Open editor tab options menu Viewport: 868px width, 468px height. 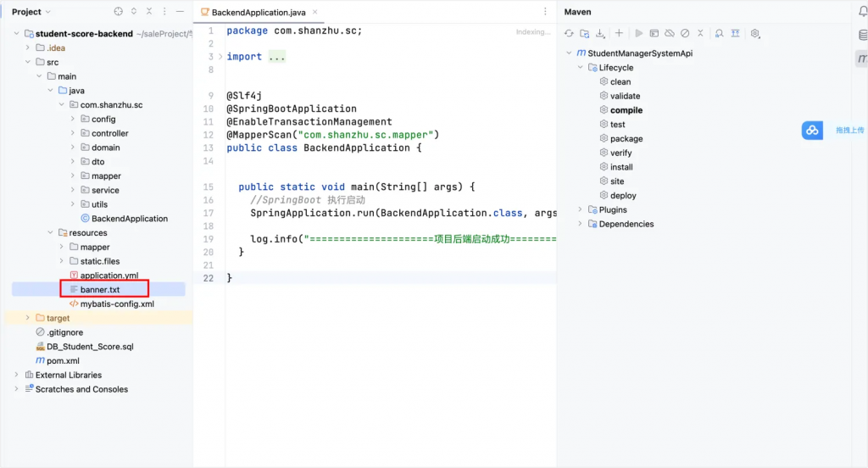[545, 12]
